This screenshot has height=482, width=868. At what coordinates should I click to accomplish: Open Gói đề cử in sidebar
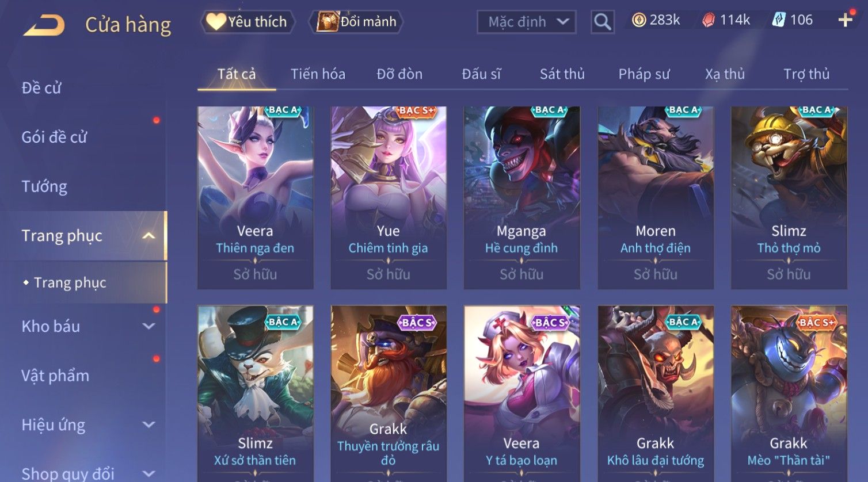pyautogui.click(x=54, y=137)
